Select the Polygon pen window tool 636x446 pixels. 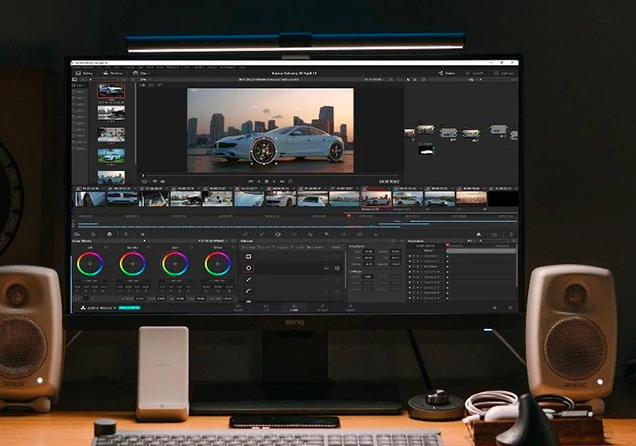248,280
